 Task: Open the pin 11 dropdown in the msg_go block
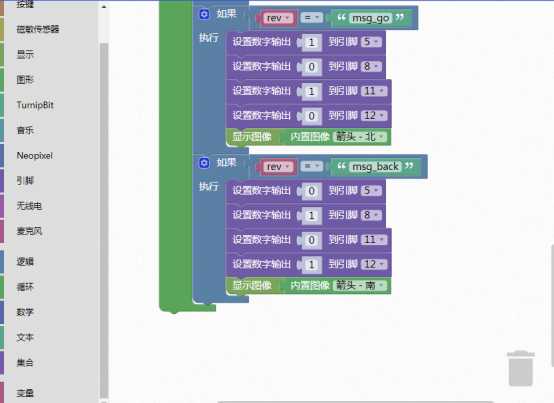[374, 91]
